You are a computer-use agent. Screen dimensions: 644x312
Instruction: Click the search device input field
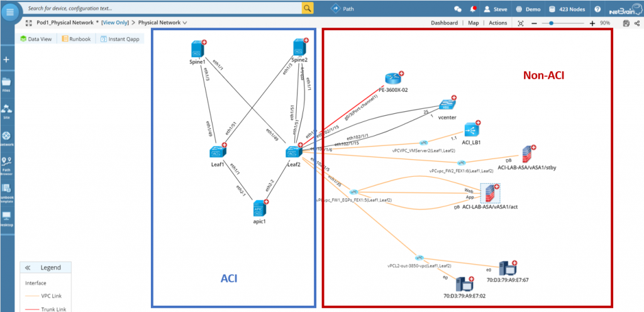coord(164,8)
